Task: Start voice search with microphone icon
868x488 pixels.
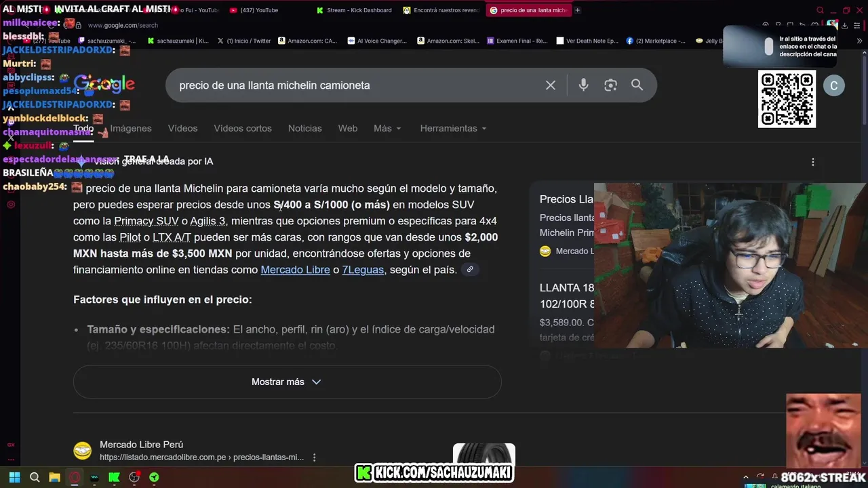Action: [x=583, y=85]
